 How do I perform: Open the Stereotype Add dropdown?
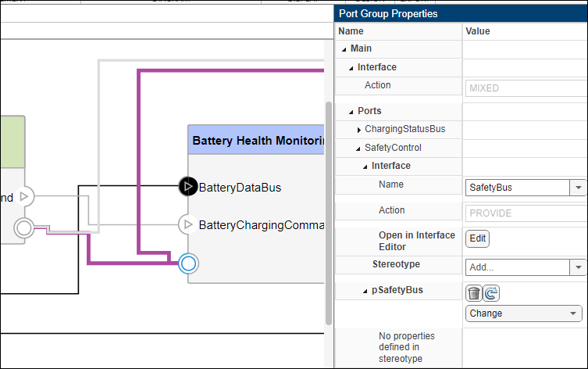point(578,267)
